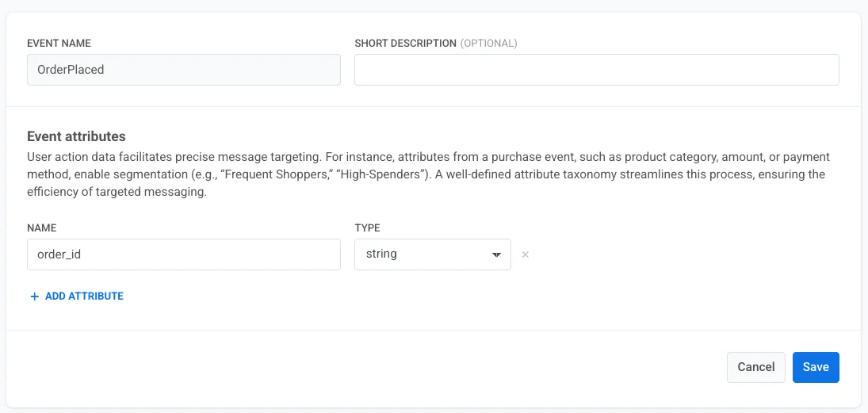
Task: Select the 'string' value text in Type
Action: click(381, 254)
